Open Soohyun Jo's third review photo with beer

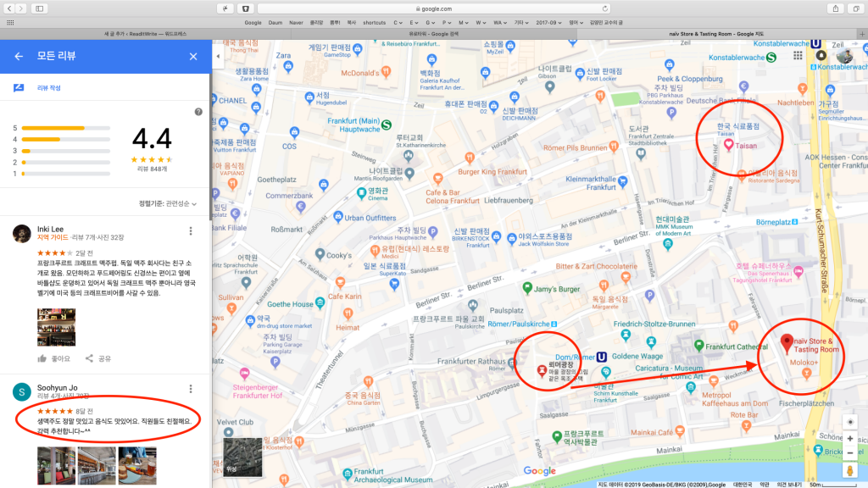(x=137, y=465)
